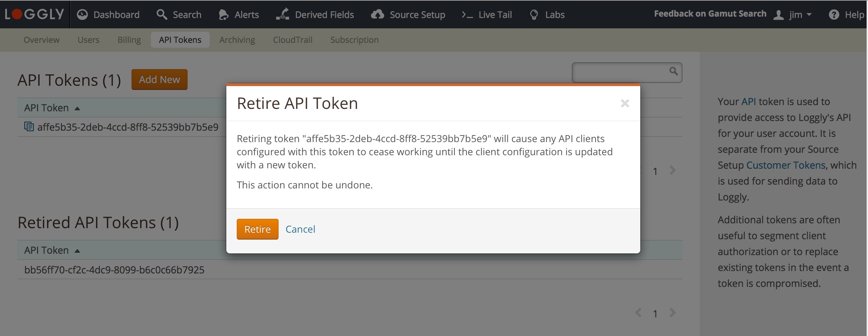Open the Customer Tokens link in the sidebar

click(786, 165)
